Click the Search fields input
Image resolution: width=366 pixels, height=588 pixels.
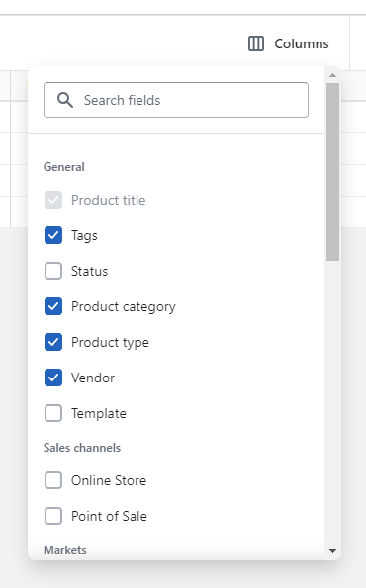pos(176,100)
